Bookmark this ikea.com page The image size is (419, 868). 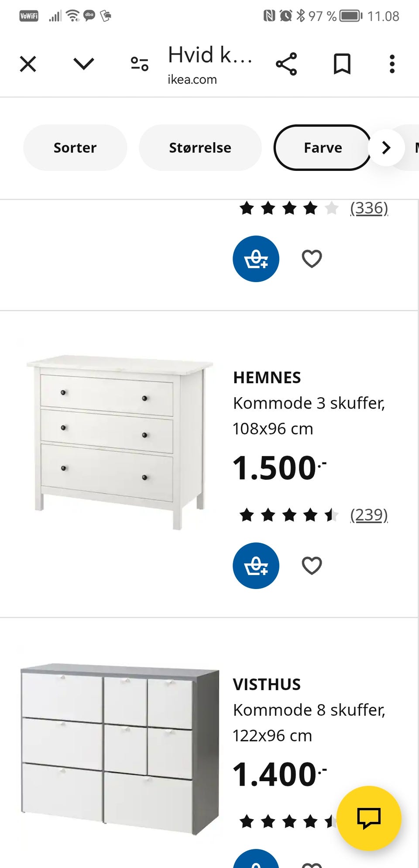[342, 64]
